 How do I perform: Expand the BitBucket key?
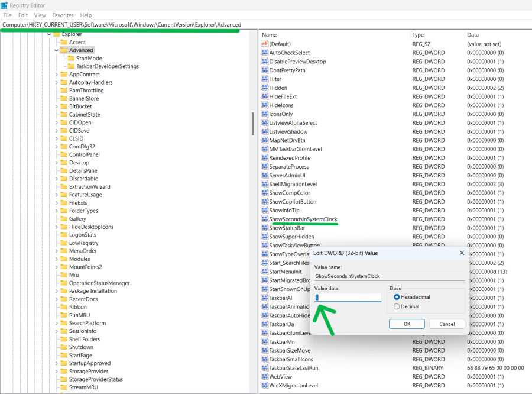tap(56, 106)
